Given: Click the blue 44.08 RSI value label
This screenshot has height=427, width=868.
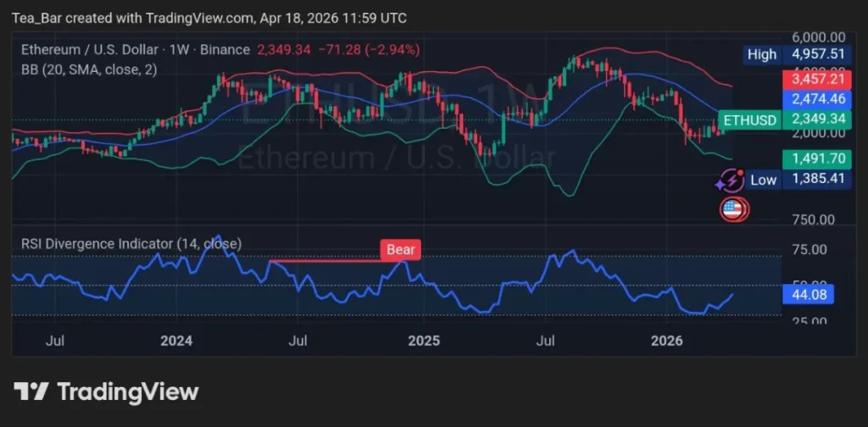Looking at the screenshot, I should click(x=811, y=295).
